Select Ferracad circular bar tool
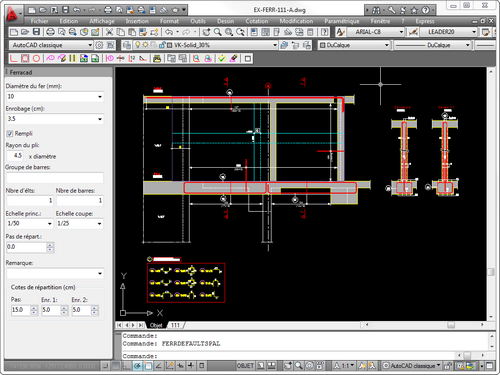500x375 pixels. tap(36, 59)
